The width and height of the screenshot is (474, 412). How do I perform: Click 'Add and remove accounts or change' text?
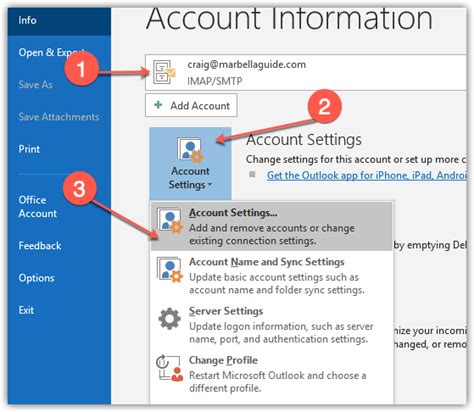[x=272, y=228]
